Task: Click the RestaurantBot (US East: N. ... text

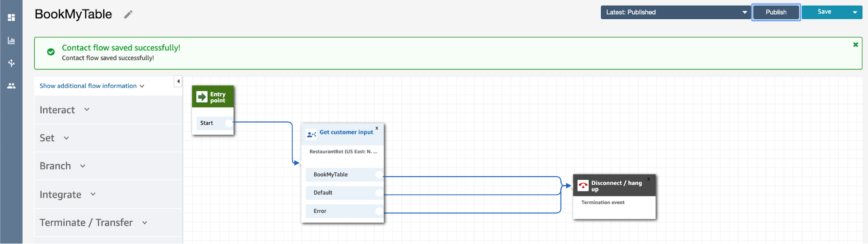Action: [x=343, y=152]
